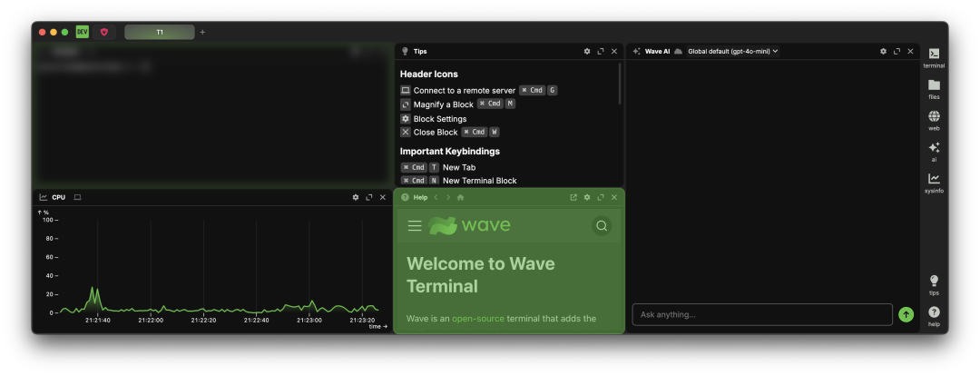Image resolution: width=980 pixels, height=376 pixels.
Task: Click the 'Welcome to Wave Terminal' heading
Action: click(x=481, y=274)
